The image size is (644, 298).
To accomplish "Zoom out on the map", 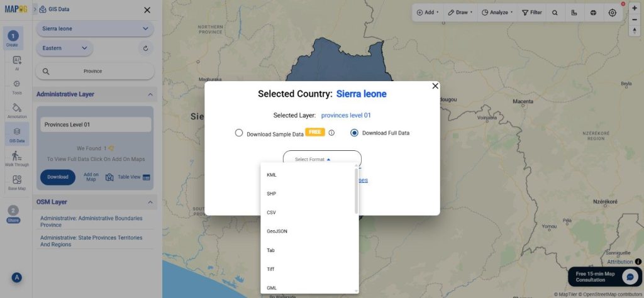I will click(635, 19).
